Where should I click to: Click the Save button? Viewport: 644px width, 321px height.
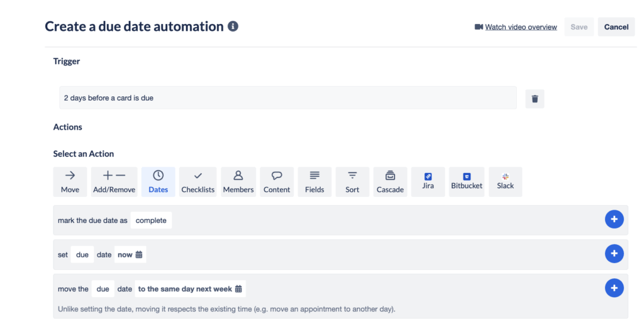[579, 26]
